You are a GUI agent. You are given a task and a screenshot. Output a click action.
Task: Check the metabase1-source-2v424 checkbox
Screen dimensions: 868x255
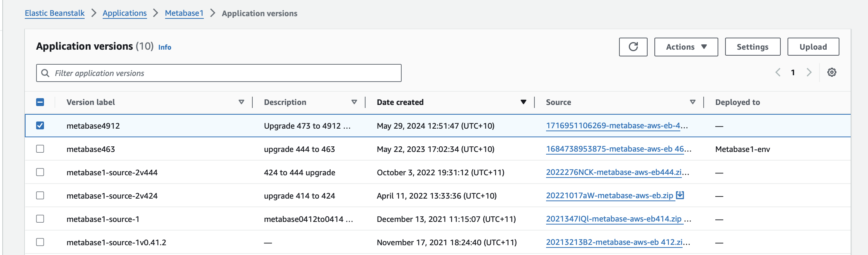click(x=40, y=195)
